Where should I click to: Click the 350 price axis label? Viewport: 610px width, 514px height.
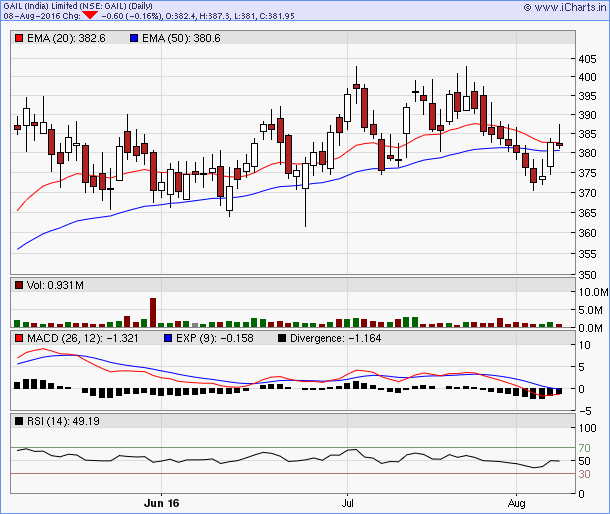click(587, 275)
